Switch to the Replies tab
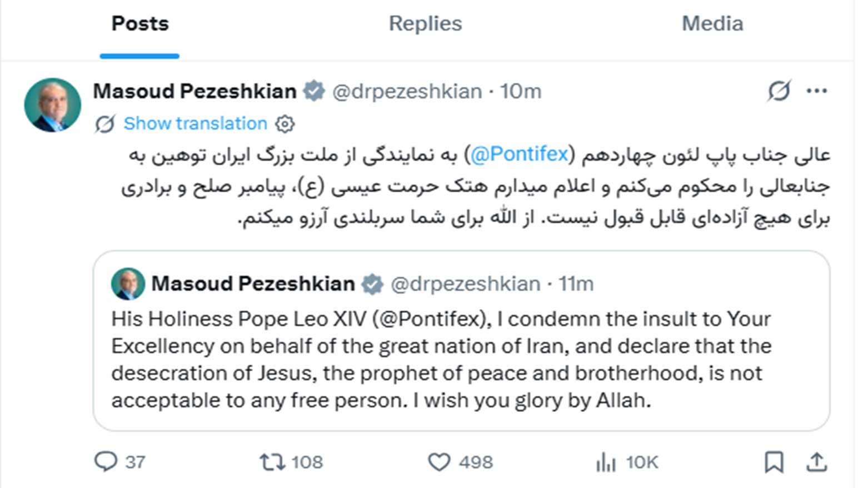 tap(425, 24)
